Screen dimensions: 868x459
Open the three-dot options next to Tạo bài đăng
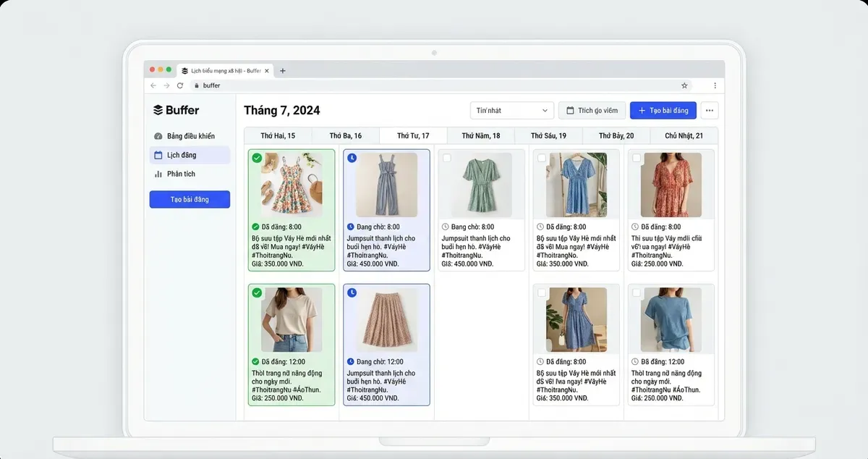click(708, 110)
